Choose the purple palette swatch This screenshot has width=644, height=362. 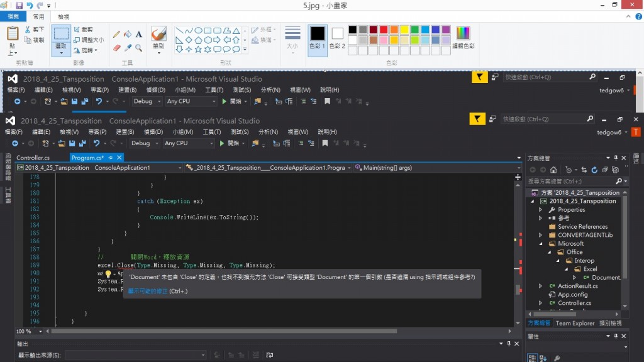(446, 30)
